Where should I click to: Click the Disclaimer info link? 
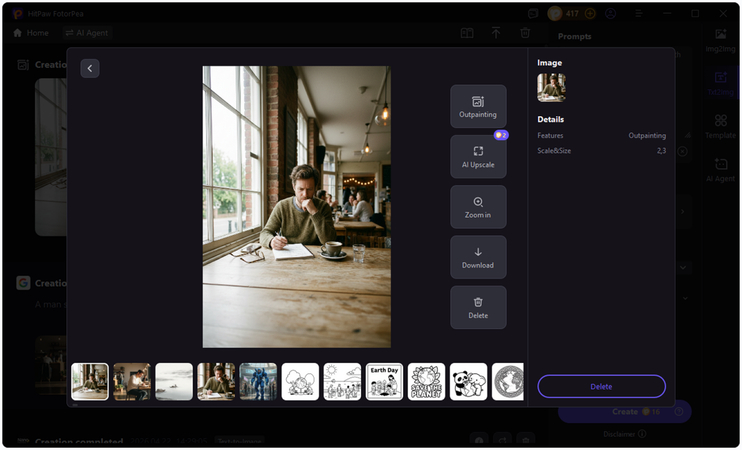(625, 434)
